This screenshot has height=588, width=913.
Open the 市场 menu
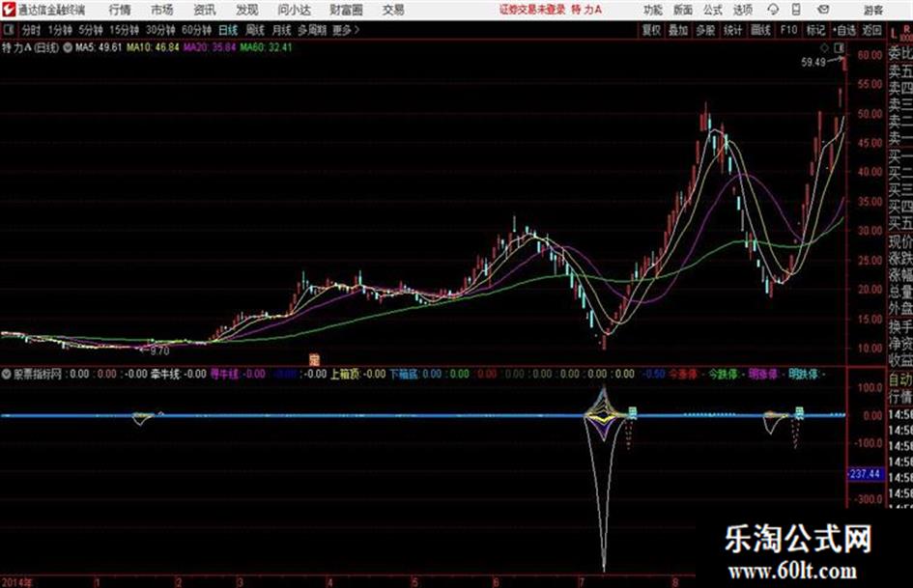coord(162,10)
